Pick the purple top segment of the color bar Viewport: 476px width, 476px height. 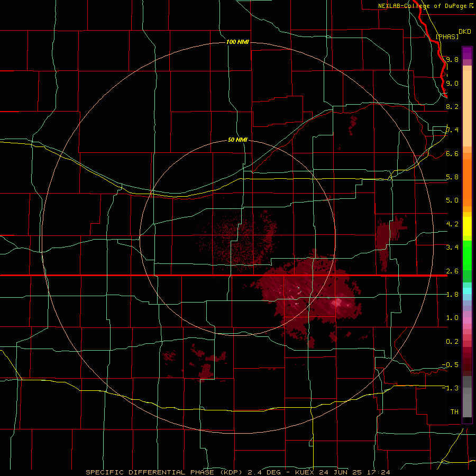coord(467,53)
